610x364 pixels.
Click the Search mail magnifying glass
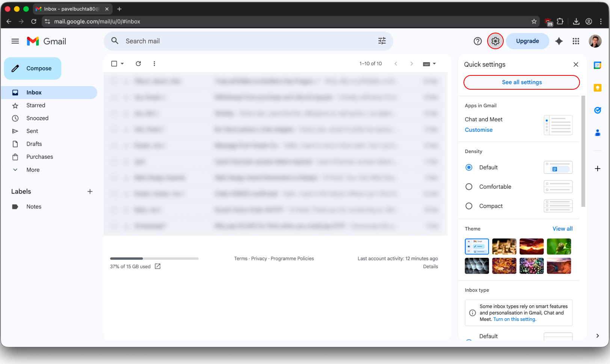pyautogui.click(x=115, y=41)
